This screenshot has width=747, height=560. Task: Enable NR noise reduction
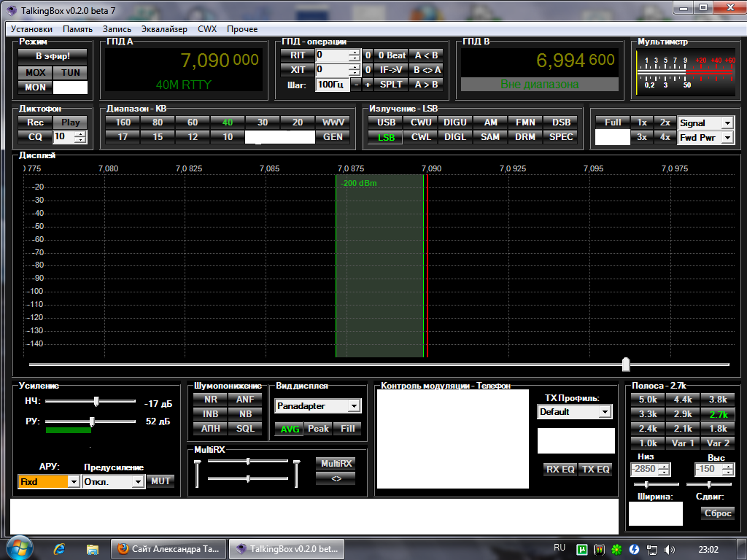click(211, 400)
